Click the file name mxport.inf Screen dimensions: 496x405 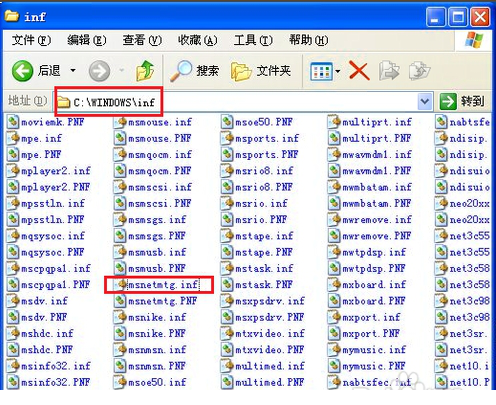tap(371, 317)
